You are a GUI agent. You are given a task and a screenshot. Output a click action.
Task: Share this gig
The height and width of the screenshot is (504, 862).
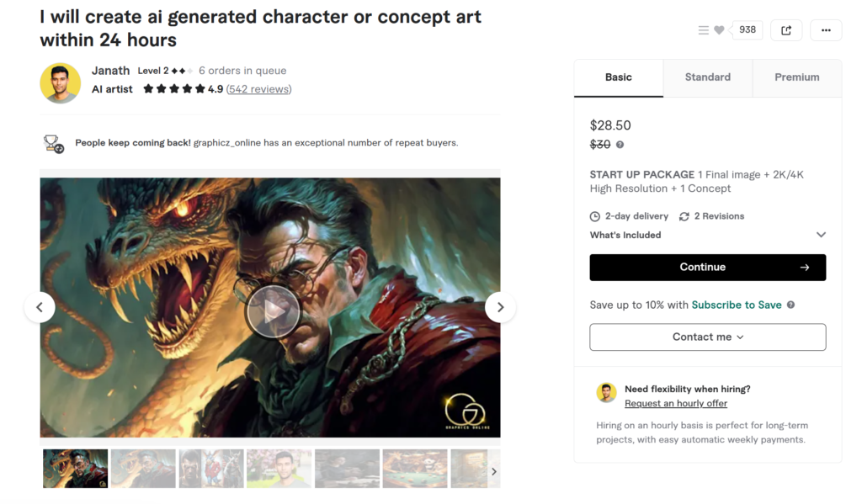(785, 29)
